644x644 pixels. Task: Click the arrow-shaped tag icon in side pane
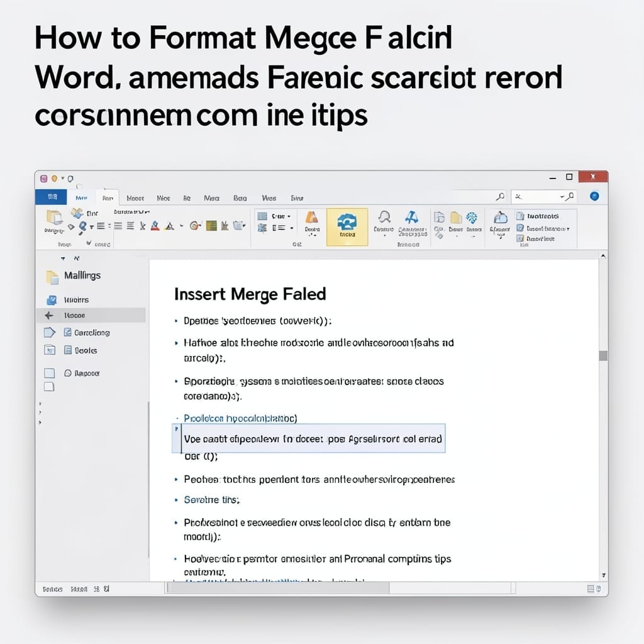pyautogui.click(x=49, y=332)
